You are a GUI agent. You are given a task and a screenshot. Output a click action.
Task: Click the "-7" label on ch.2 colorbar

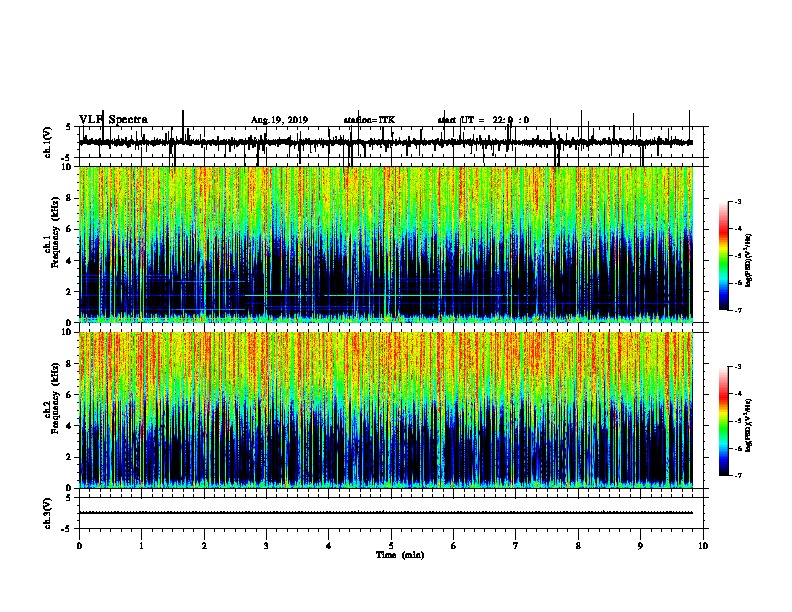click(737, 475)
